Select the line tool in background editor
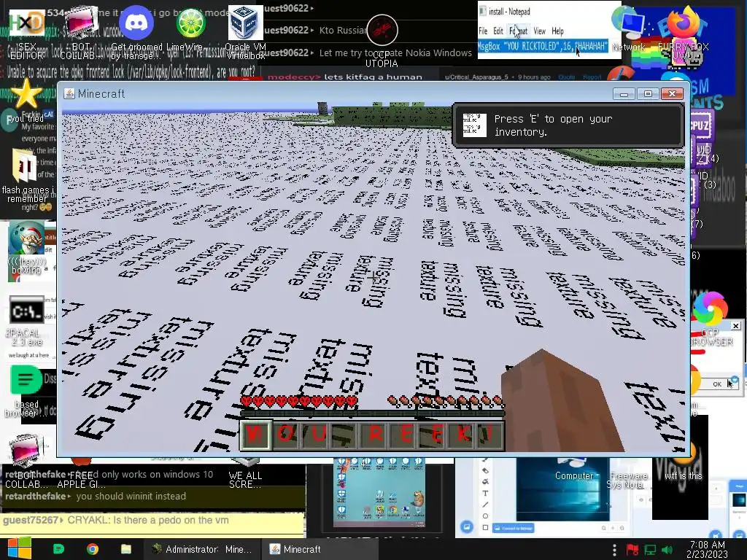Screen dimensions: 747x560 point(485,505)
